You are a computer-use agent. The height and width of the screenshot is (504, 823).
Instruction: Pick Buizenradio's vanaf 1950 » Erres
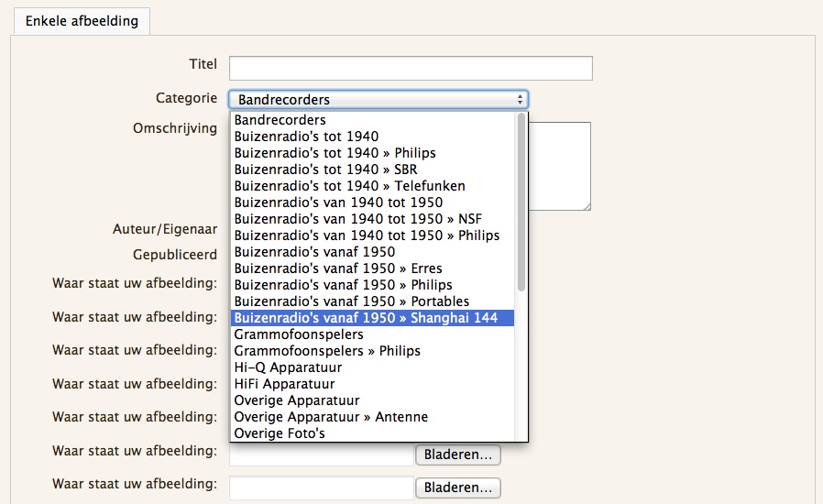[338, 268]
